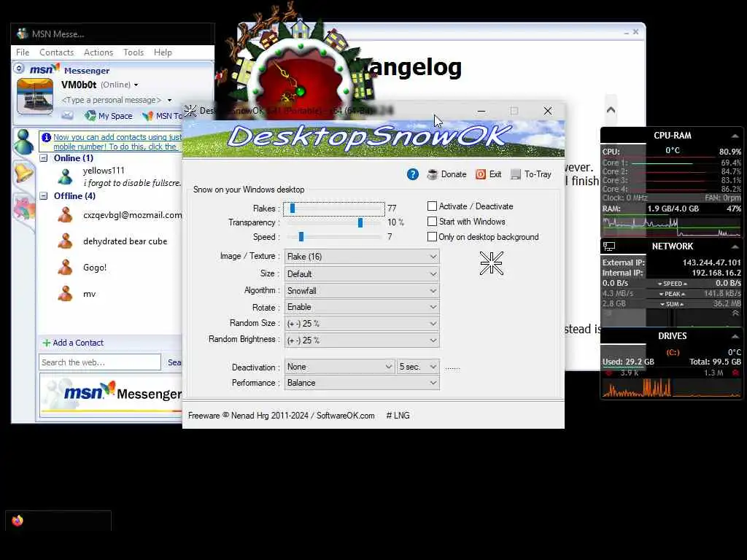Click MSN Messenger user display picture
The height and width of the screenshot is (560, 747).
(x=35, y=96)
